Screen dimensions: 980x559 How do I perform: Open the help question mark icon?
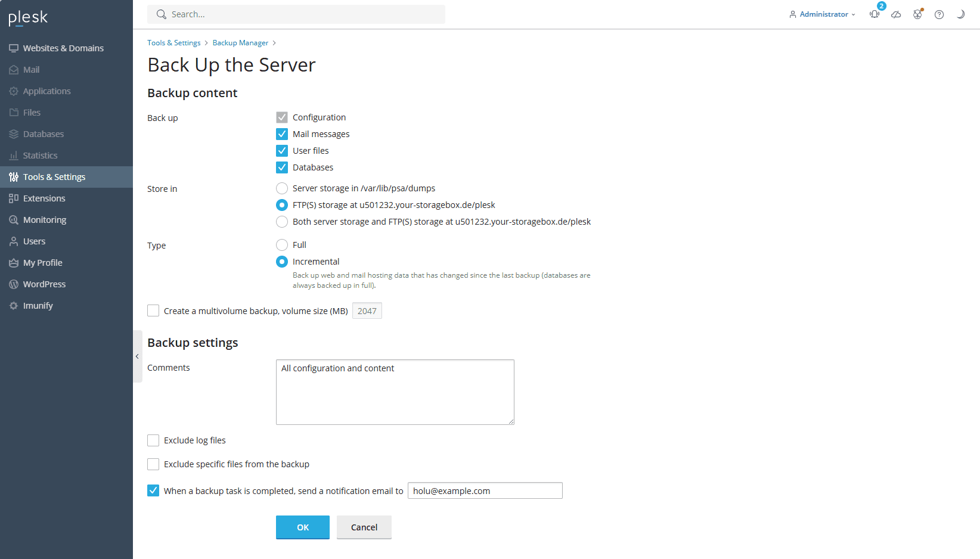[939, 14]
